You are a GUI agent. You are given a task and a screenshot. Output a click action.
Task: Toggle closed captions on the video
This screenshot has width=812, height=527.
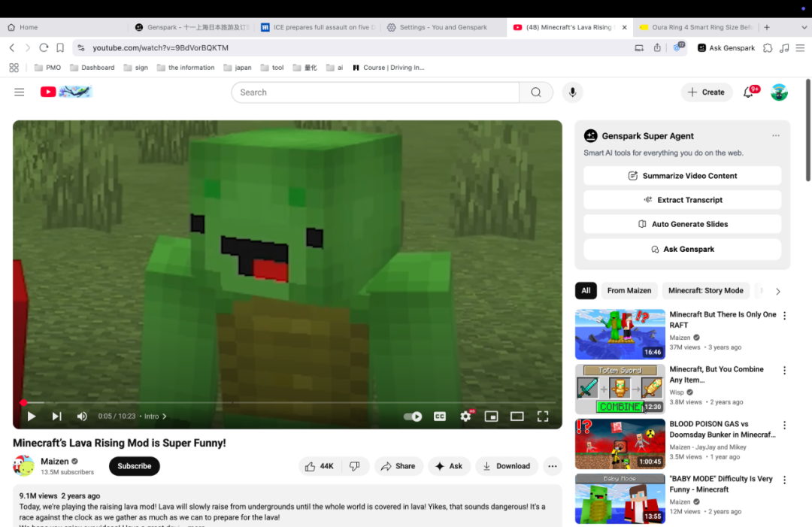coord(440,416)
